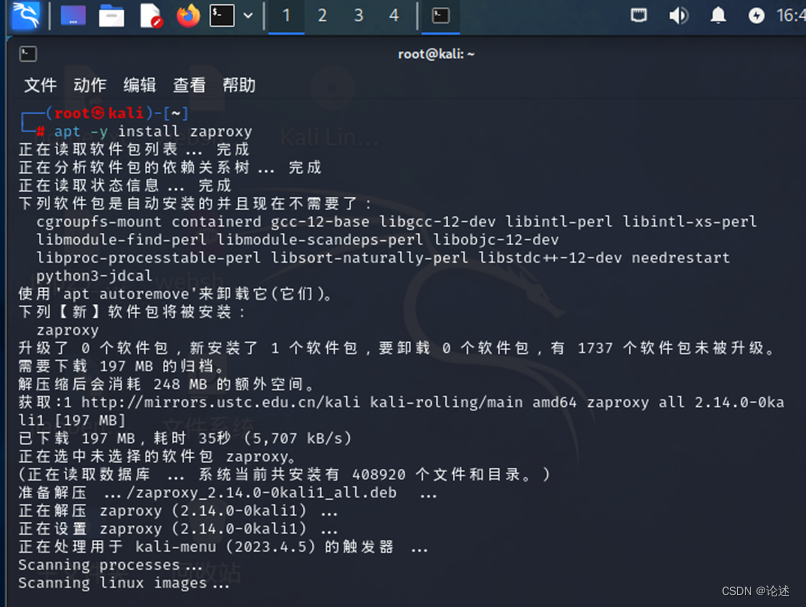Click the terminal window title-bar icon

click(x=28, y=54)
